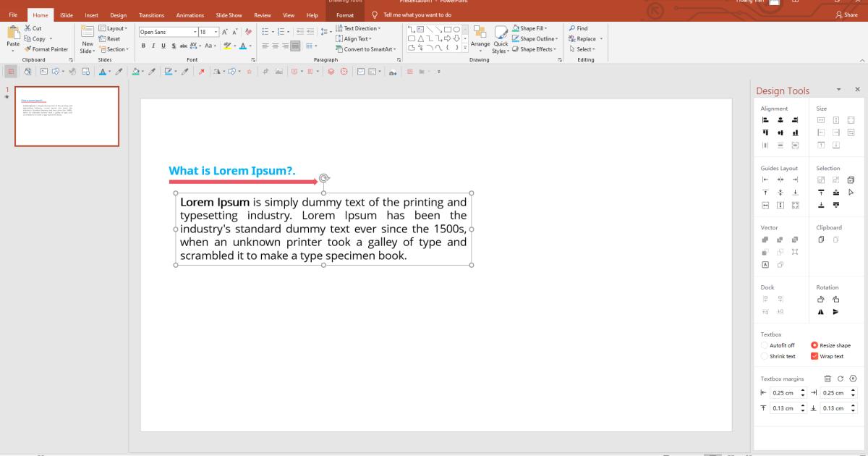The height and width of the screenshot is (456, 868).
Task: Select the Format Painter tool
Action: tap(47, 49)
